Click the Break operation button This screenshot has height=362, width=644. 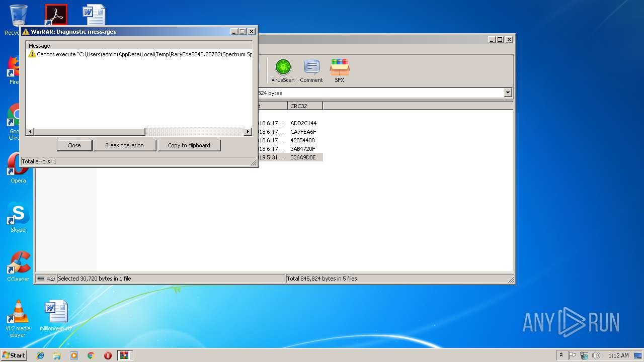[x=124, y=145]
